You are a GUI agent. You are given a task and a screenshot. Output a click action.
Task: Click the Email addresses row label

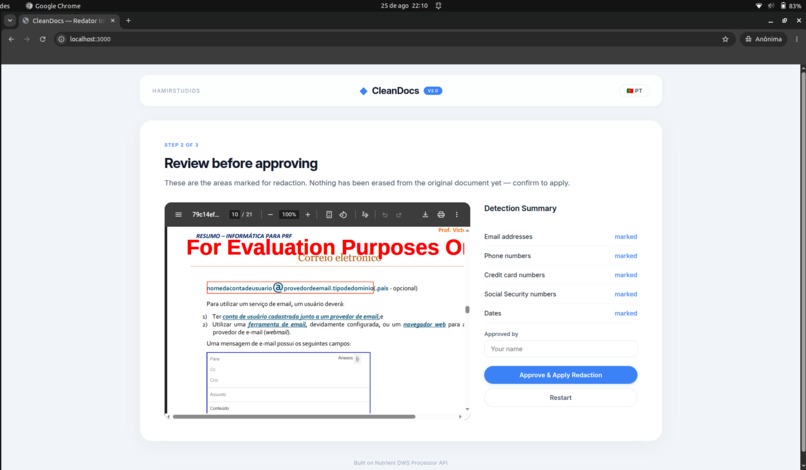click(508, 237)
